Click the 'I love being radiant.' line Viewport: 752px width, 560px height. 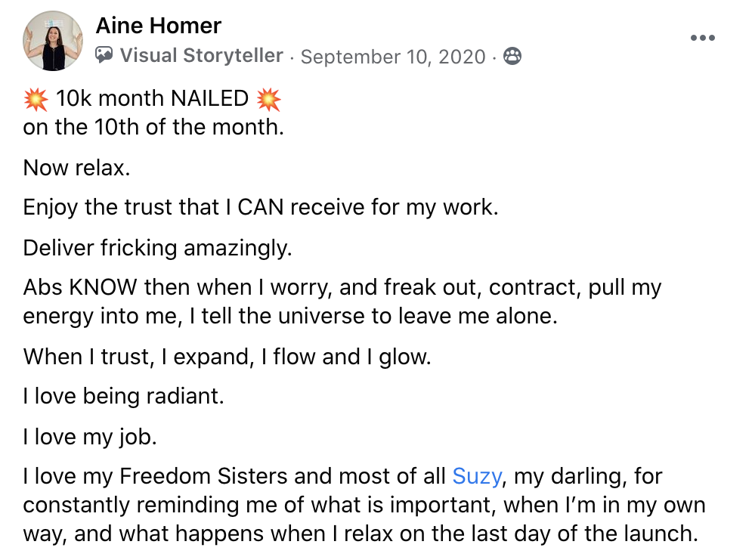click(x=124, y=396)
